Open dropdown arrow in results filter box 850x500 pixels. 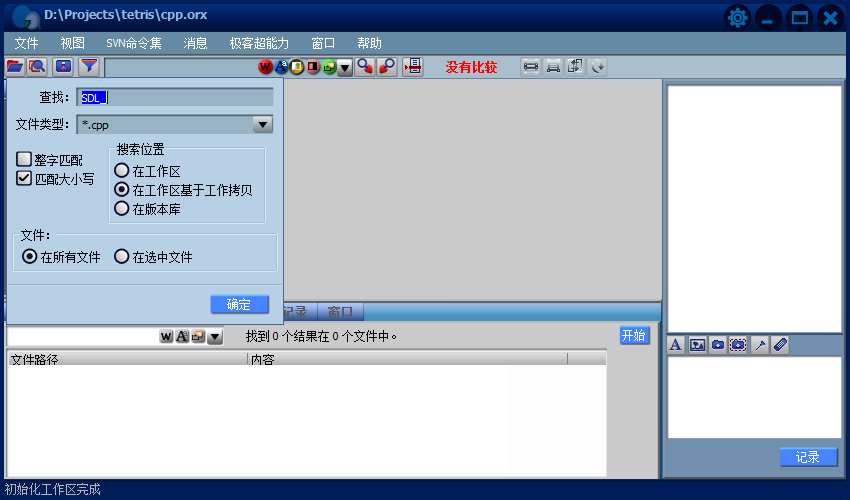click(x=215, y=337)
